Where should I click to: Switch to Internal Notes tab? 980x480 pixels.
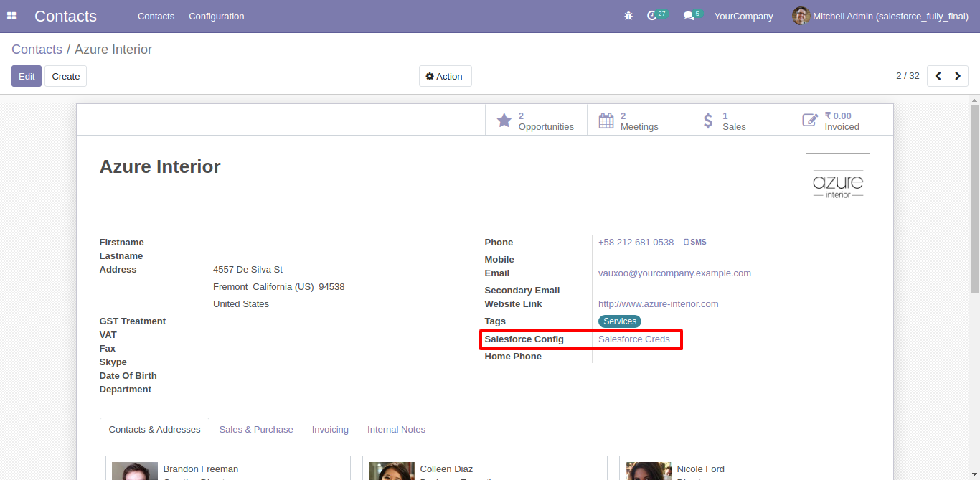(x=396, y=429)
